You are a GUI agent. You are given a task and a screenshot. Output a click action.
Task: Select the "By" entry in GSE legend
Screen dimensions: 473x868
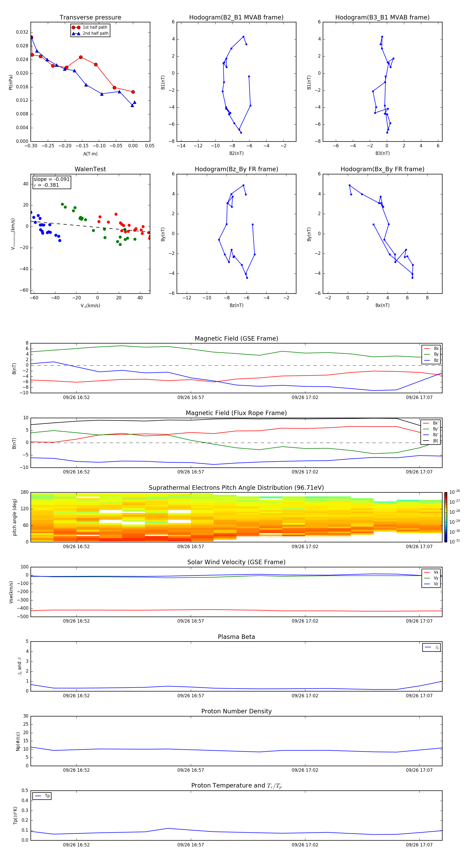point(431,355)
